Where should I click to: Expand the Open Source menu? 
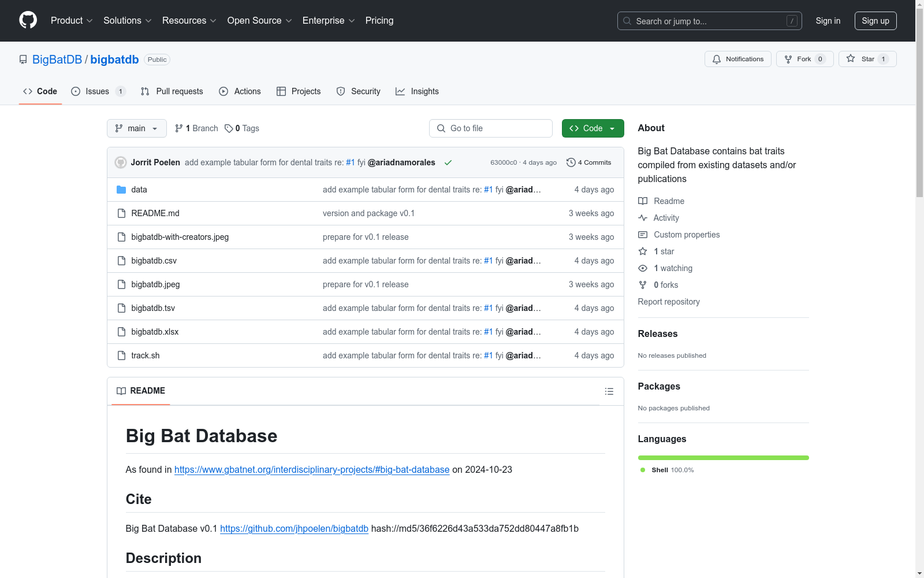click(259, 20)
